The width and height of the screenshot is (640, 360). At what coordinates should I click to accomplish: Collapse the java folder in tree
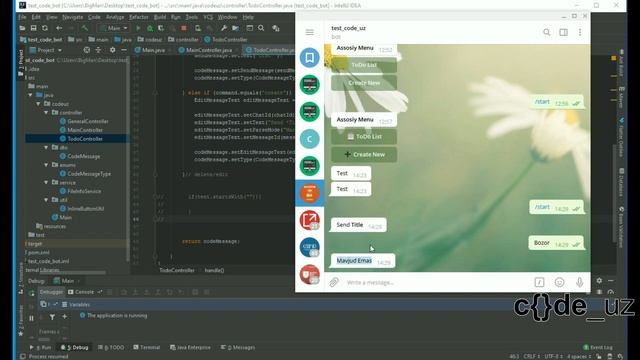click(x=30, y=95)
